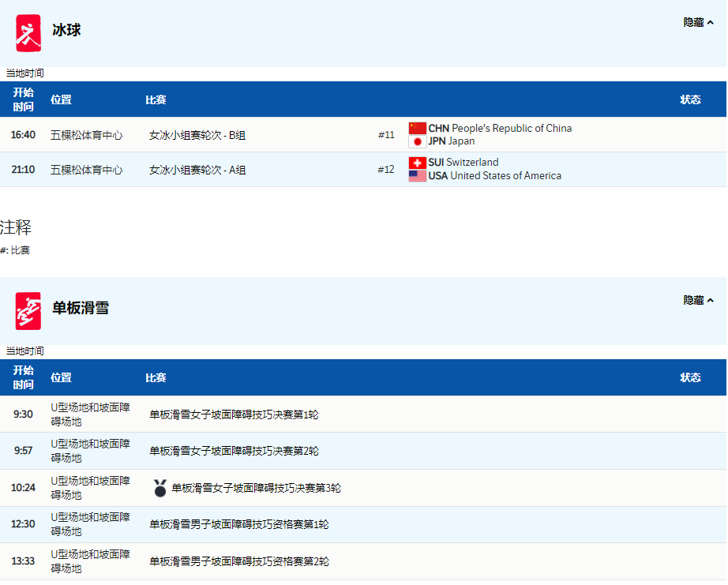Screen dimensions: 728x585
Task: Click the Switzerland flag icon
Action: [x=417, y=163]
